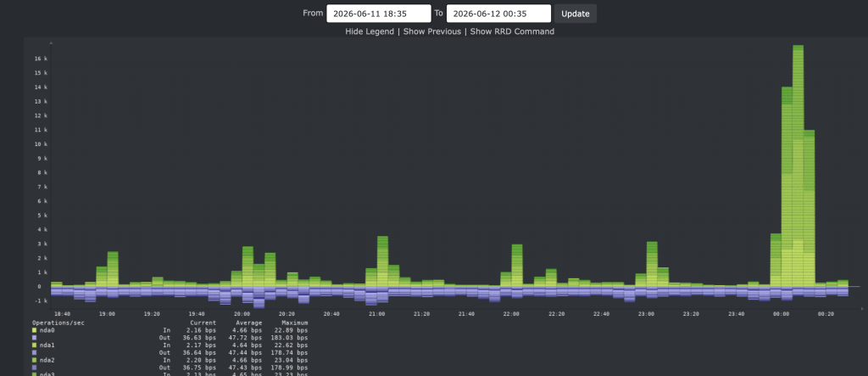Click the From date input field
868x376 pixels.
tap(379, 14)
